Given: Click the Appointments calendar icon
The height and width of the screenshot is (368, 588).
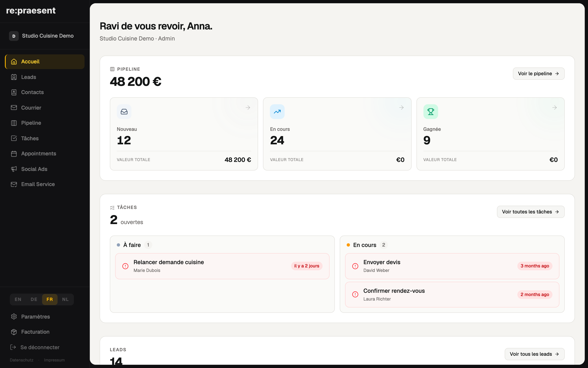Looking at the screenshot, I should click(x=14, y=154).
